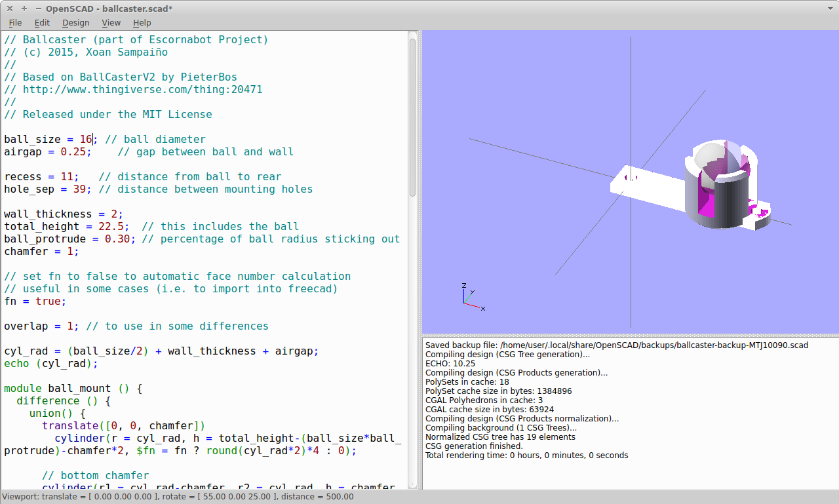Click the chamfer = 1 line
This screenshot has width=839, height=504.
[41, 252]
